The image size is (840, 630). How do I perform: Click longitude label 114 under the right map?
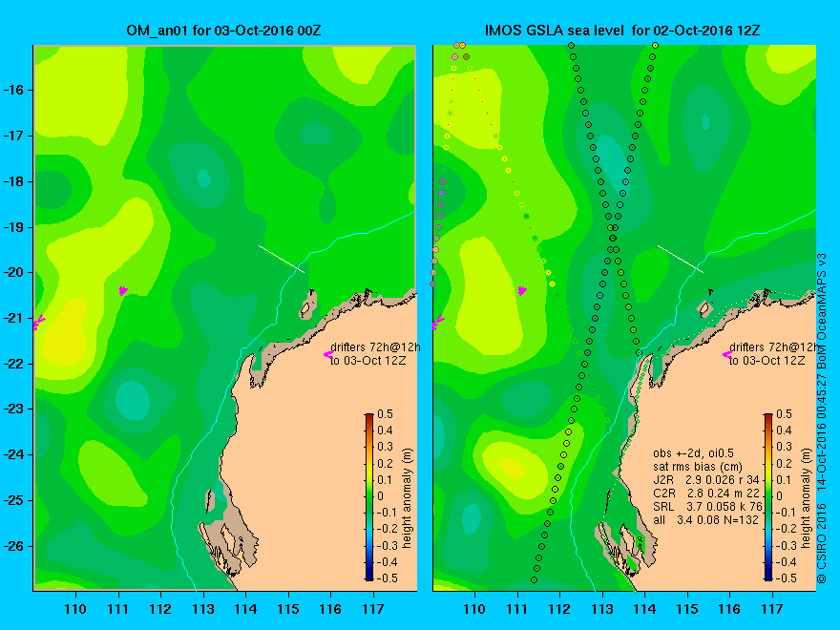click(645, 609)
